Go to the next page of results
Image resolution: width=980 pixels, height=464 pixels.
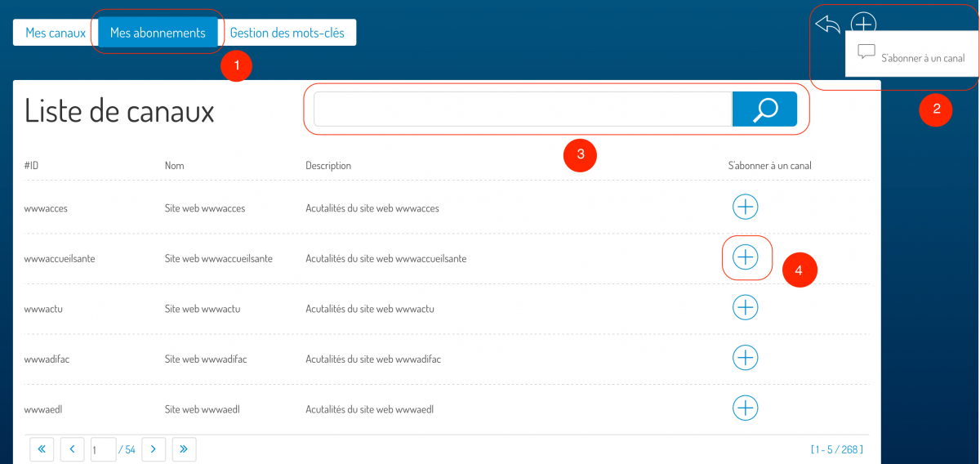(154, 448)
